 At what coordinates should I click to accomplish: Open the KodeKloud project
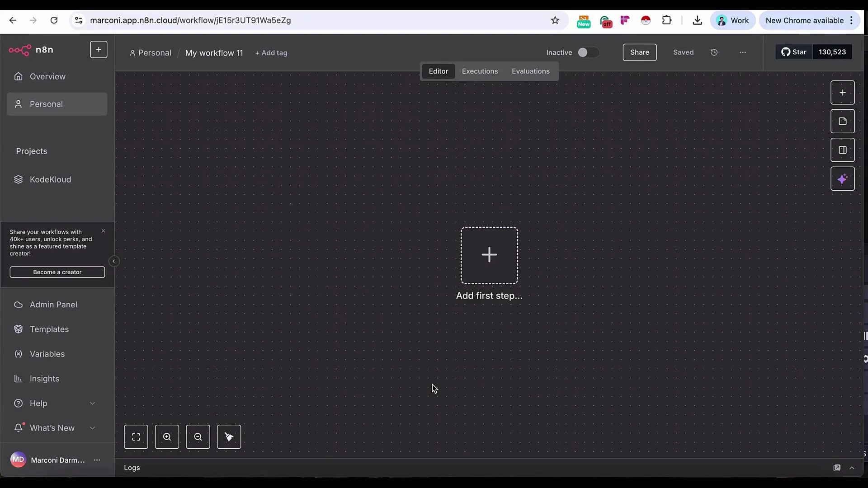[57, 179]
